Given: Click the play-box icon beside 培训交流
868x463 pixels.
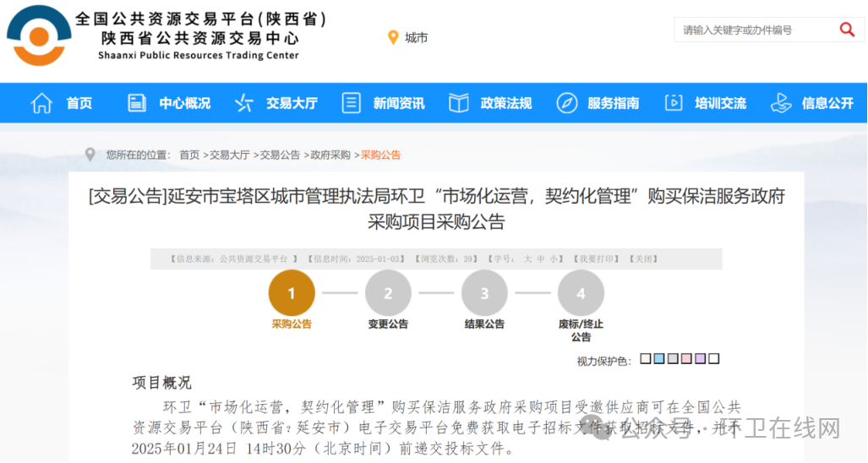Looking at the screenshot, I should 673,103.
